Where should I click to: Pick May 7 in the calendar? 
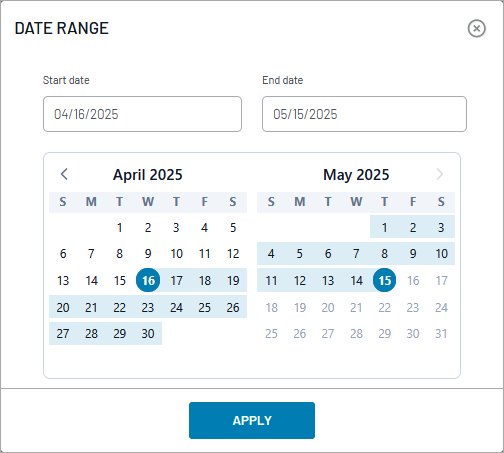pyautogui.click(x=356, y=254)
